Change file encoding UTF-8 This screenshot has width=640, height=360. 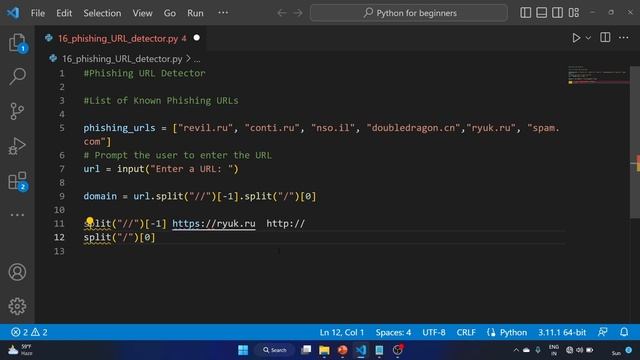(x=433, y=332)
